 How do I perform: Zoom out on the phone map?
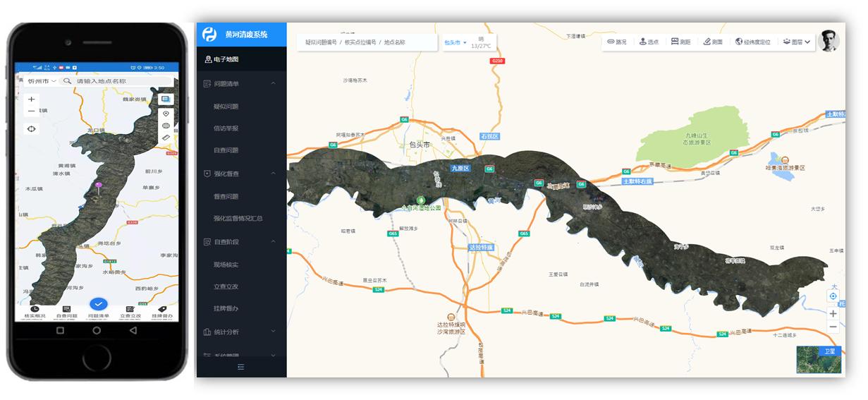click(x=31, y=111)
